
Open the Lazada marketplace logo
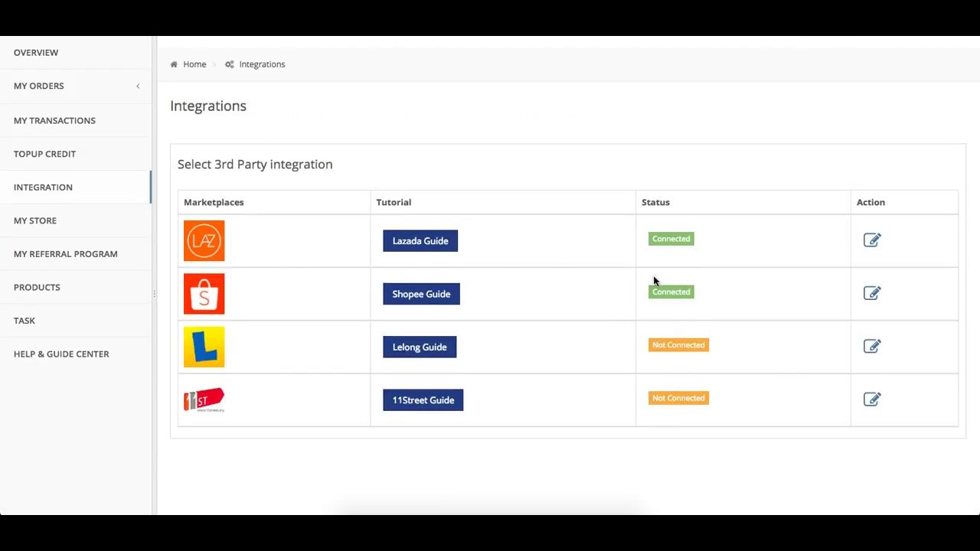coord(204,240)
